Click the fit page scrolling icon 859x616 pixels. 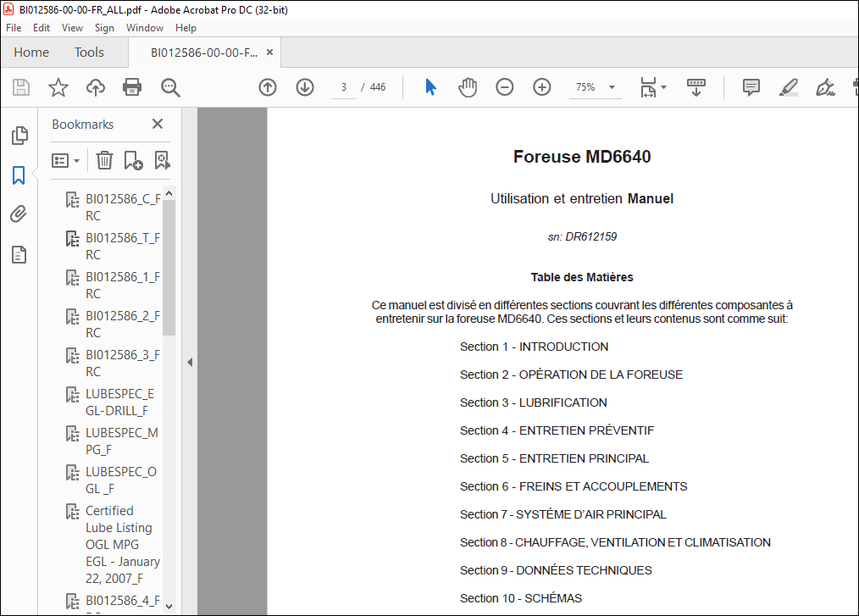(648, 87)
